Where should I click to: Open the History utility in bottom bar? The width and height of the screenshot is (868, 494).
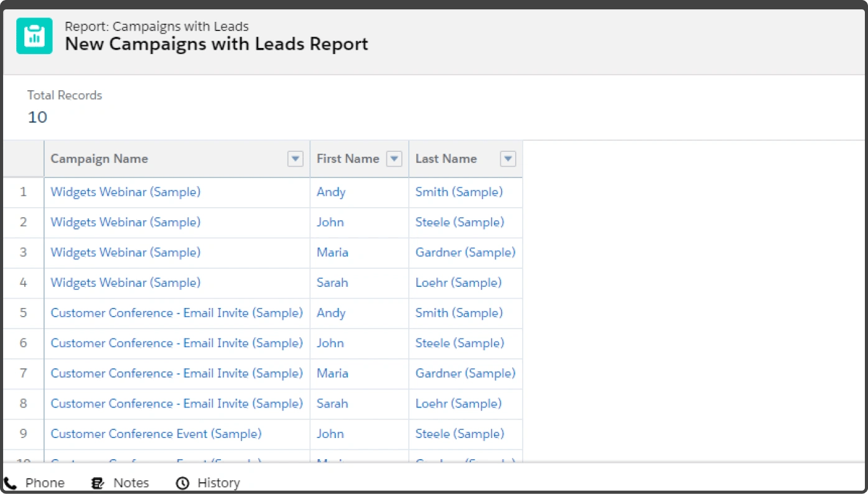coord(208,483)
